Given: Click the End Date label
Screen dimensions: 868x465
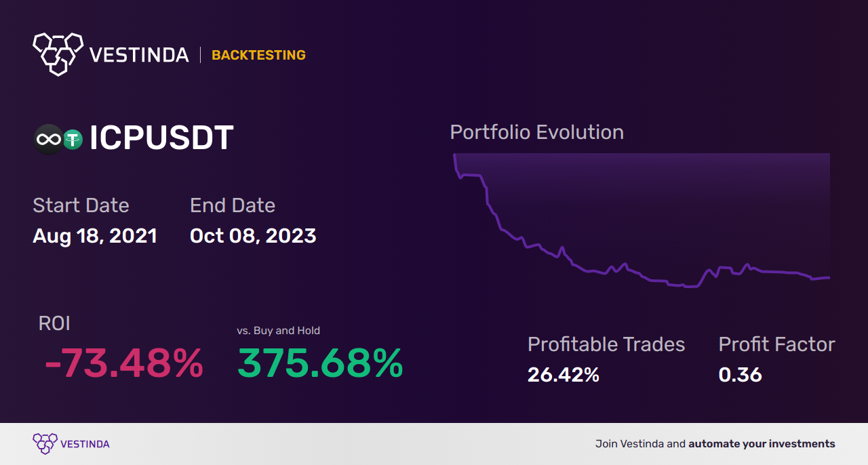Looking at the screenshot, I should pos(233,205).
